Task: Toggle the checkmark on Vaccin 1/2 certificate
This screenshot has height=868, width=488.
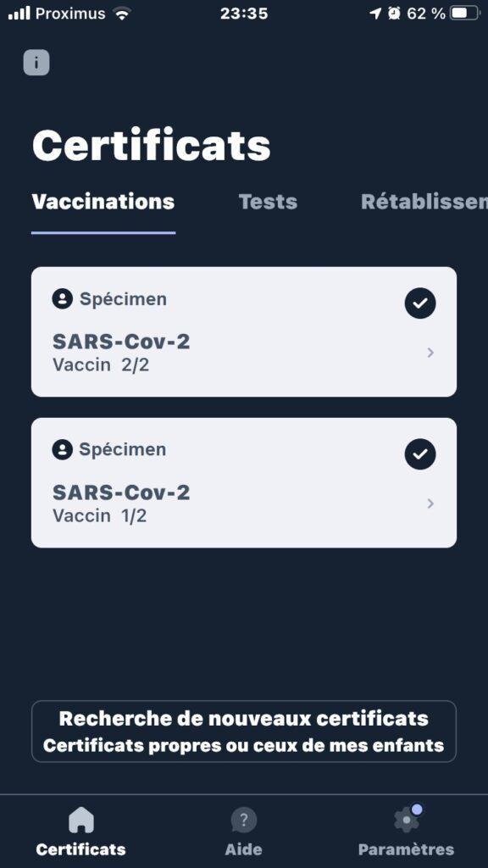Action: [420, 454]
